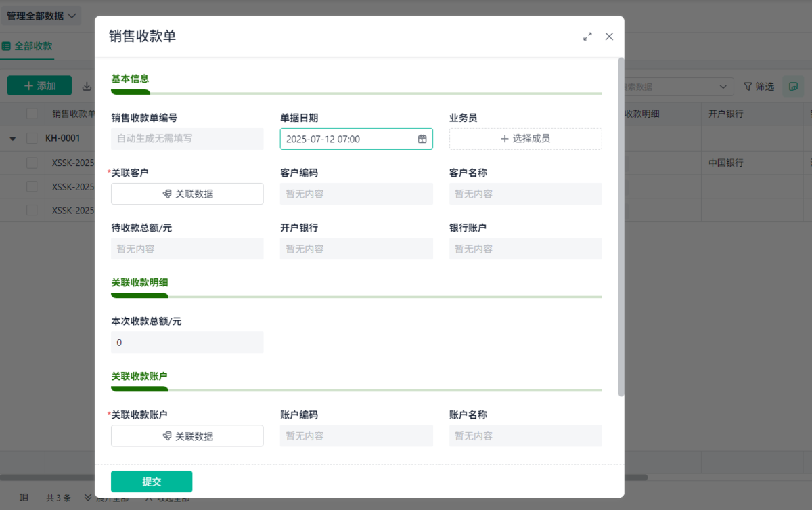Screen dimensions: 812x510
Task: Open the 管理全部数据 dropdown
Action: coord(41,16)
